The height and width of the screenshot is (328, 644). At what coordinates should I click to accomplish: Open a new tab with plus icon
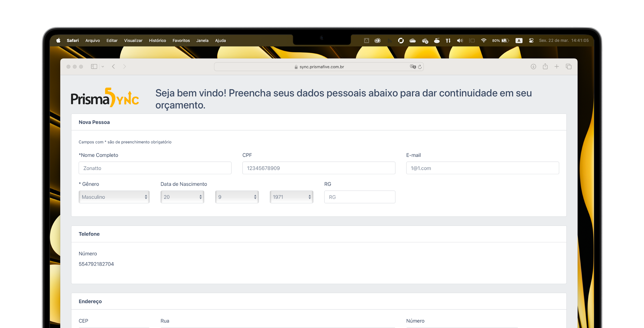click(557, 67)
